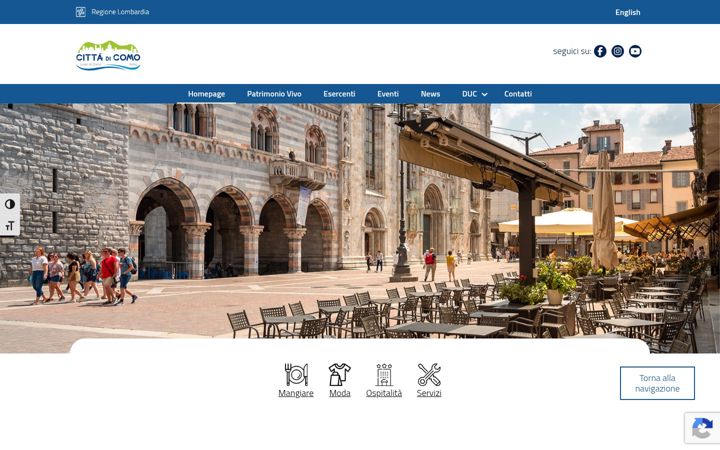The image size is (720, 450).
Task: Open the Servizi link
Action: (x=429, y=393)
